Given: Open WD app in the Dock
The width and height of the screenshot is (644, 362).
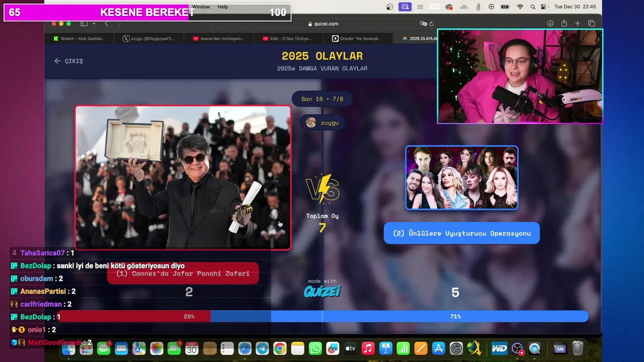Looking at the screenshot, I should coord(499,348).
